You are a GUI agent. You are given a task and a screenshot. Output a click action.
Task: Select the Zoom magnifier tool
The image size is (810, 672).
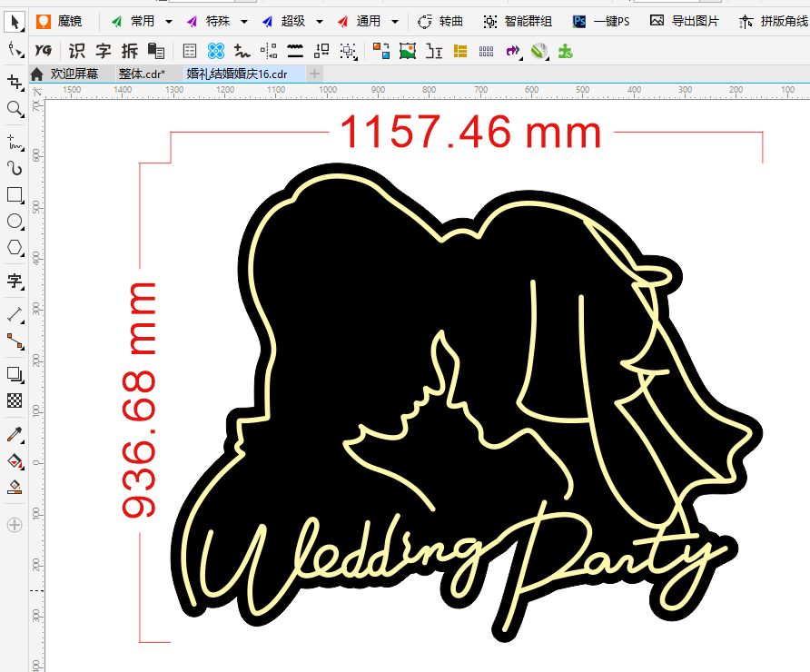tap(15, 110)
